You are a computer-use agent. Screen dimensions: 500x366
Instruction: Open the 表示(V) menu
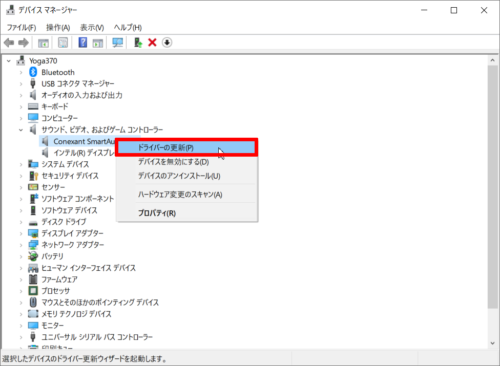coord(92,27)
